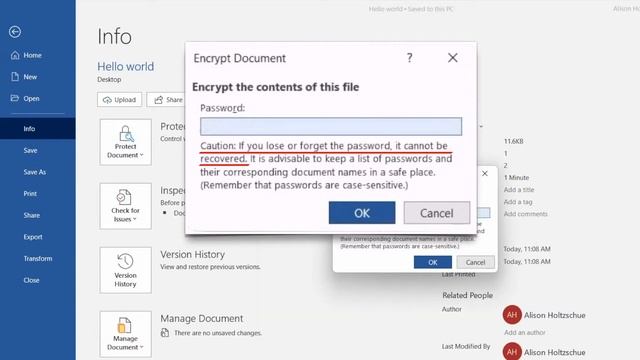Click the Manage Document file icon
The width and height of the screenshot is (640, 360).
tap(124, 325)
